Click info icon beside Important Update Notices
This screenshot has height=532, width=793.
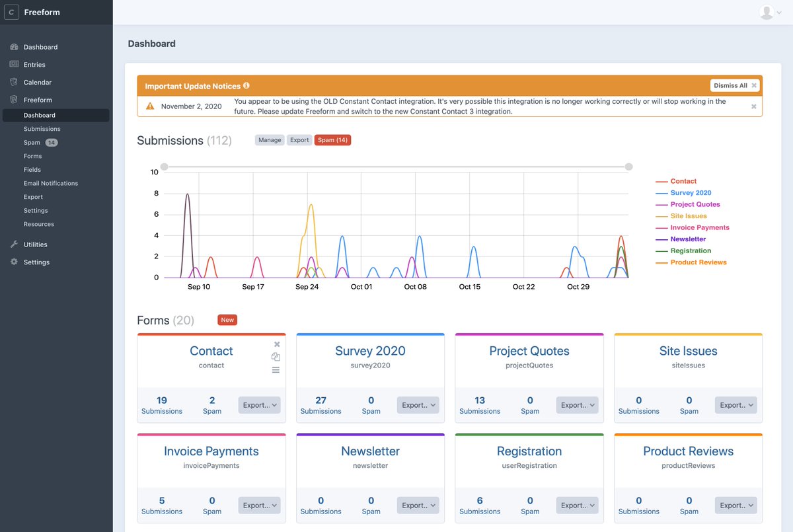click(246, 86)
